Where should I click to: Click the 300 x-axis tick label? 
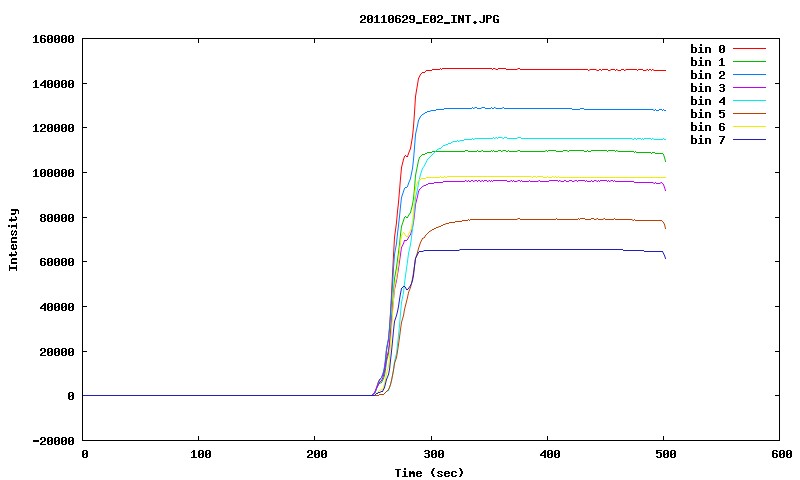click(x=433, y=454)
